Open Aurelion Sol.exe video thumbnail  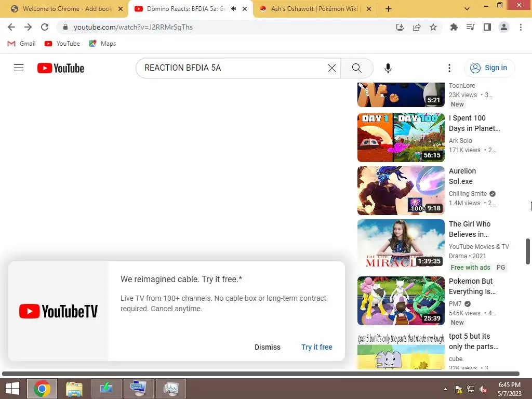tap(401, 190)
